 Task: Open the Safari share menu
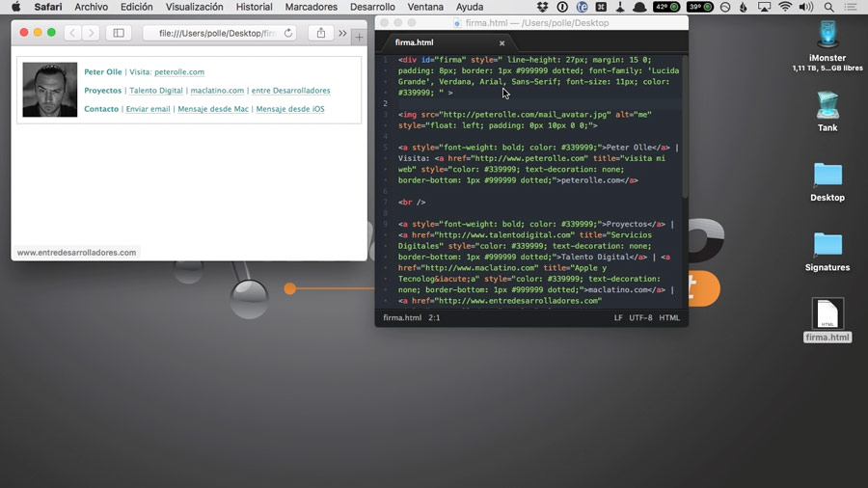[x=321, y=33]
